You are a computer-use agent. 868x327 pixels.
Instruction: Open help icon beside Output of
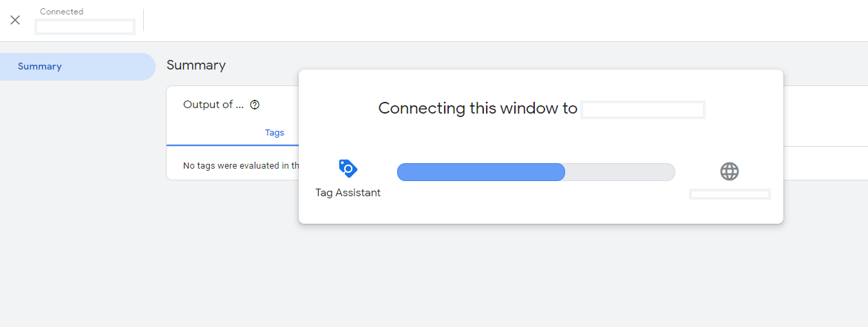255,105
